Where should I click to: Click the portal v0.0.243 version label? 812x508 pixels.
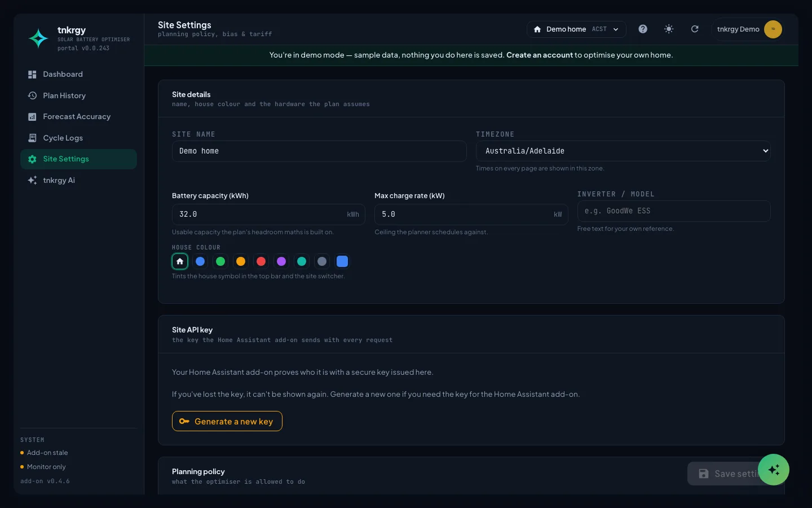pos(83,49)
